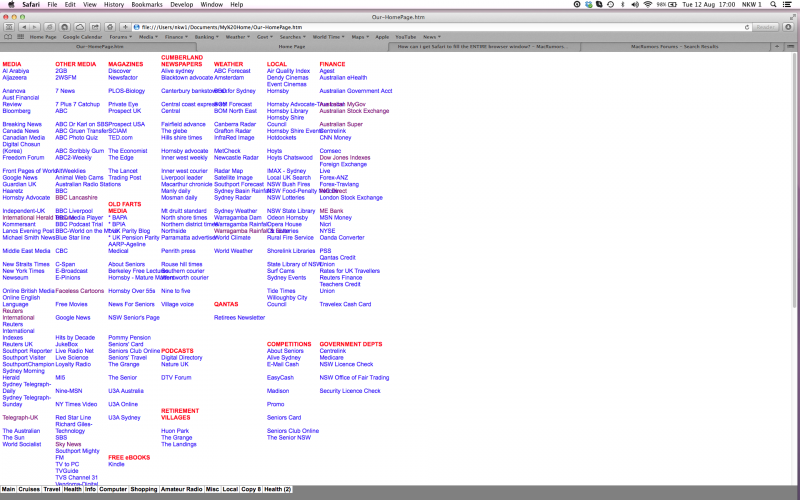Viewport: 800px width, 500px height.
Task: Open the Reading List book icon
Action: [8, 37]
